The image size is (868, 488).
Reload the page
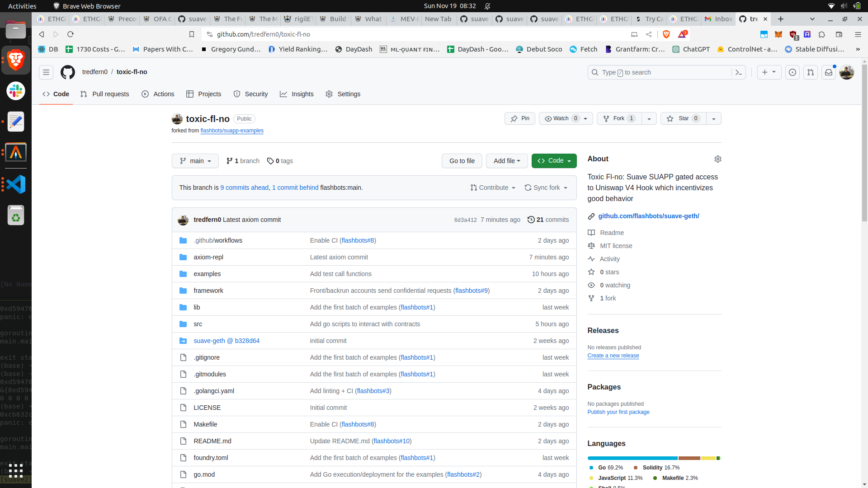point(71,34)
